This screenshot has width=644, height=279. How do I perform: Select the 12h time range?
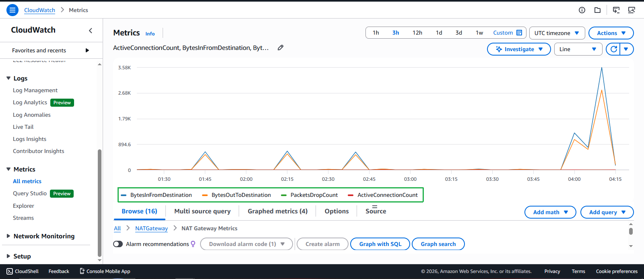click(417, 33)
